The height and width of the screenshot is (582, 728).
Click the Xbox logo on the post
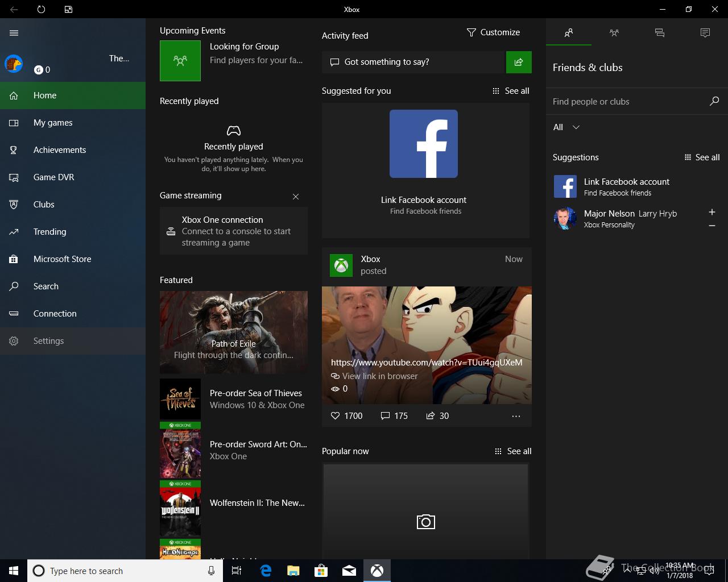(341, 265)
